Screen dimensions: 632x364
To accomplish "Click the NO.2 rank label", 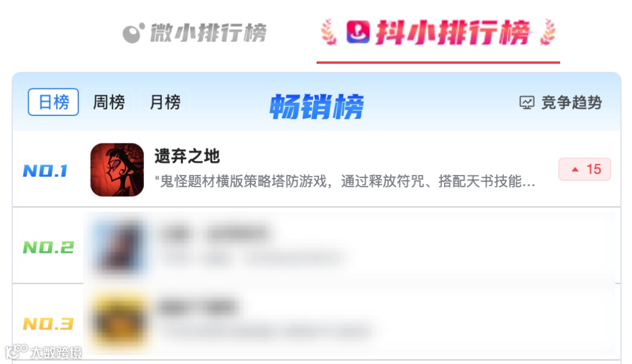I will coord(49,247).
